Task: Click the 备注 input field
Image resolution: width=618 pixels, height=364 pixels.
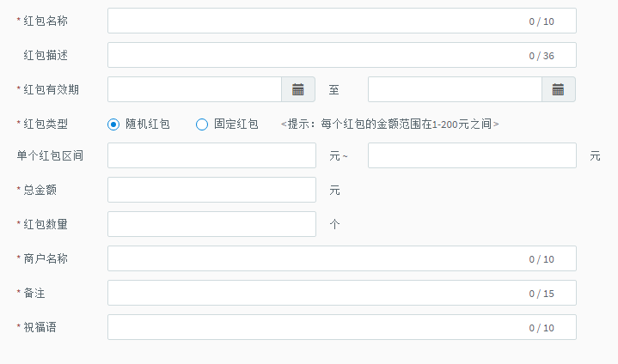Action: [342, 293]
